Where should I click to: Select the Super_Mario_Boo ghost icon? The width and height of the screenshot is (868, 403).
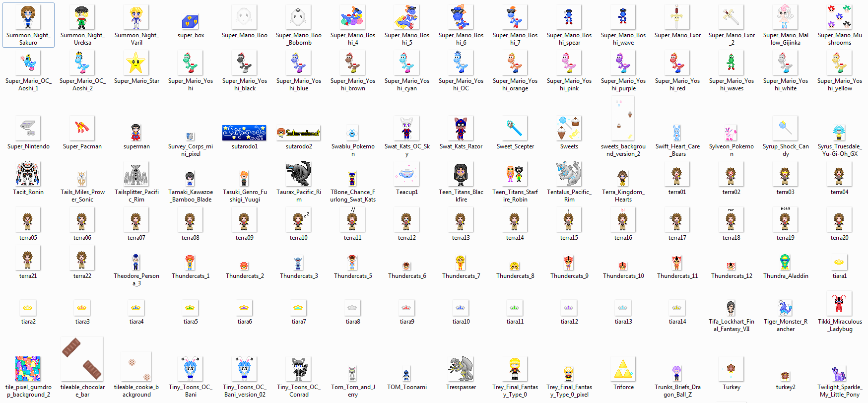pyautogui.click(x=245, y=17)
